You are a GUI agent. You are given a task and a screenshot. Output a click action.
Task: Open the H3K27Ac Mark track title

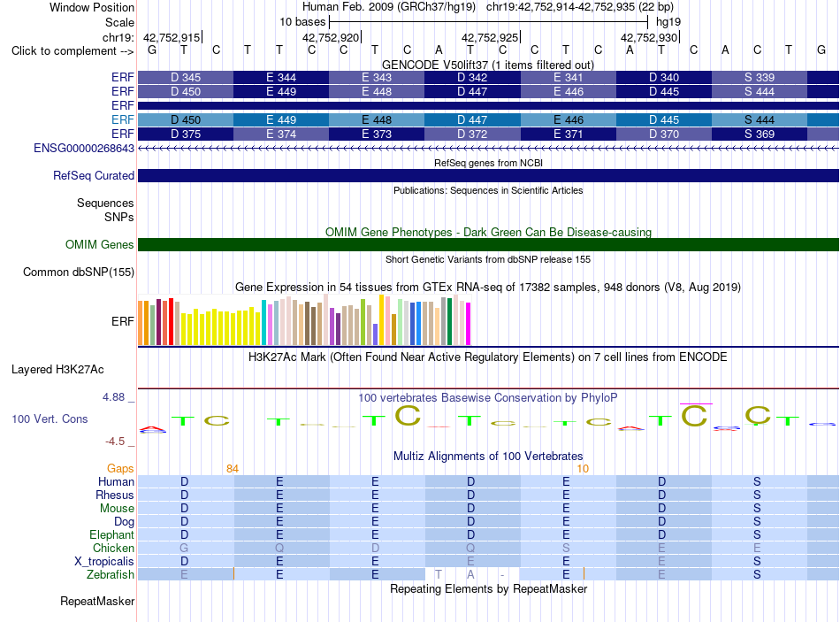[488, 357]
